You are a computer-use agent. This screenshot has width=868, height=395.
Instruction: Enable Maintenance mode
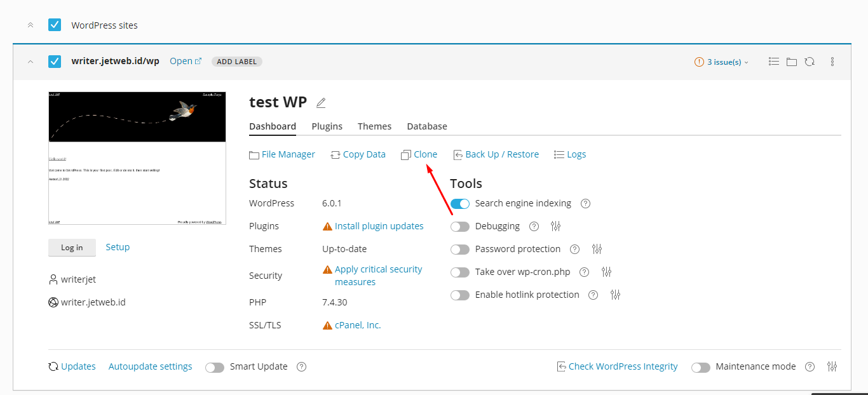click(x=701, y=366)
